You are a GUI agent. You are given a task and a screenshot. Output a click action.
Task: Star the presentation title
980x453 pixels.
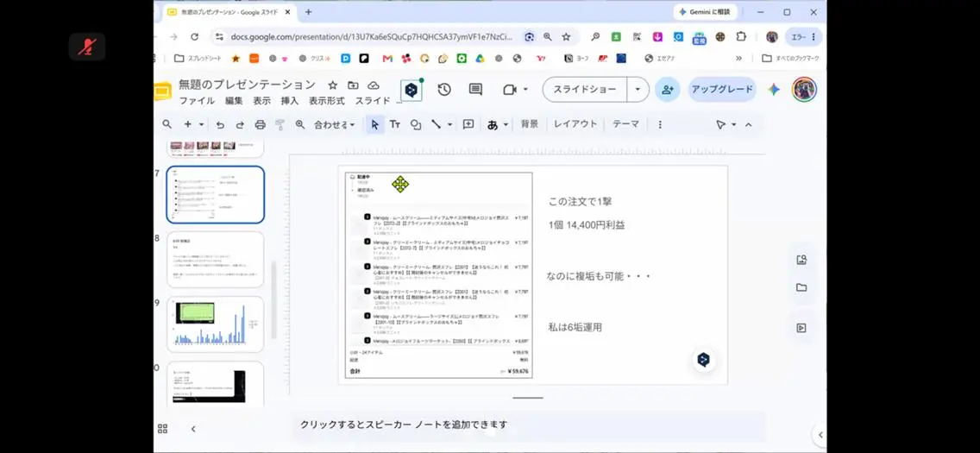tap(333, 85)
